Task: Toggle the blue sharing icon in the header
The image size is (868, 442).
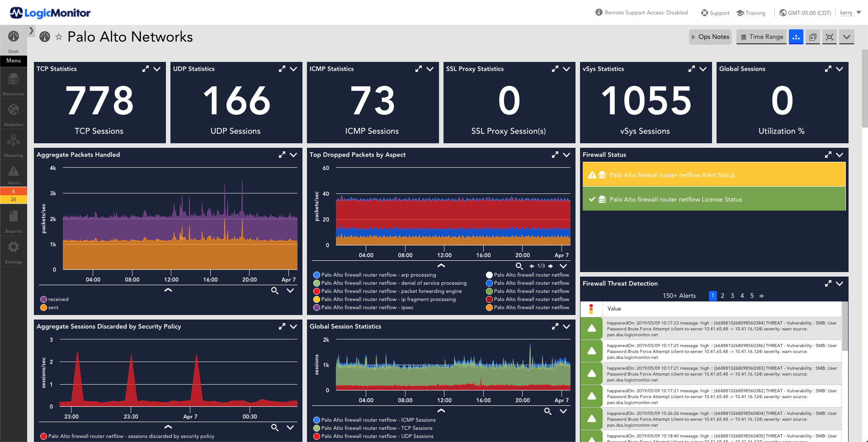Action: [x=796, y=37]
